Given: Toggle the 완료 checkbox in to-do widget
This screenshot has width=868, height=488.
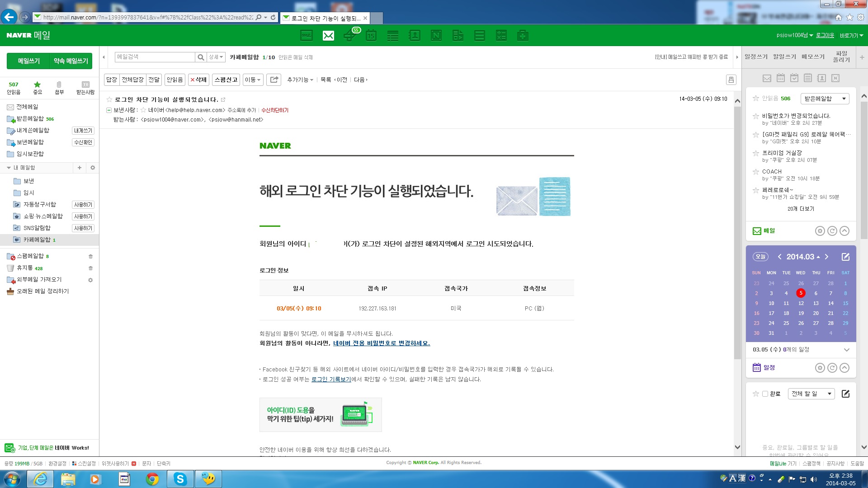Looking at the screenshot, I should [765, 394].
